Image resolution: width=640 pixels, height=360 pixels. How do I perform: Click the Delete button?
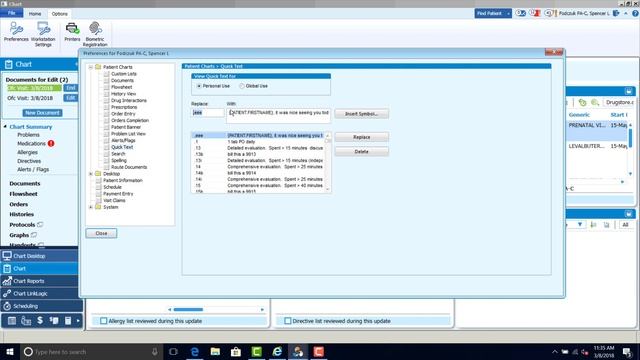(361, 151)
